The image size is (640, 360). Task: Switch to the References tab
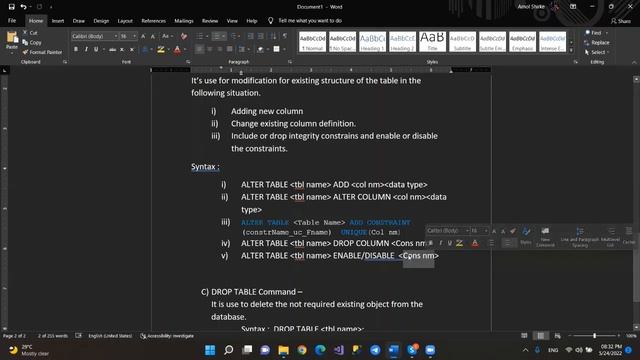point(153,21)
